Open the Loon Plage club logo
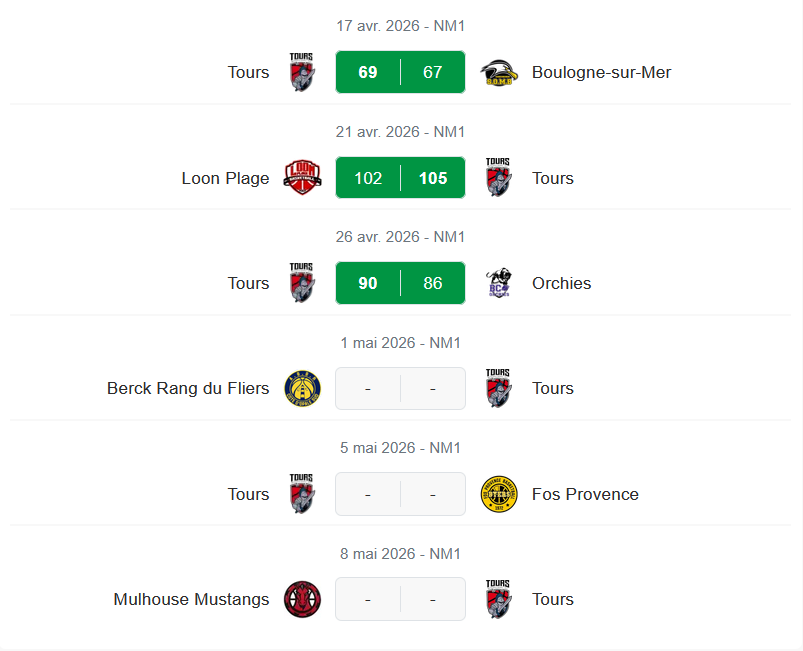 click(x=302, y=178)
